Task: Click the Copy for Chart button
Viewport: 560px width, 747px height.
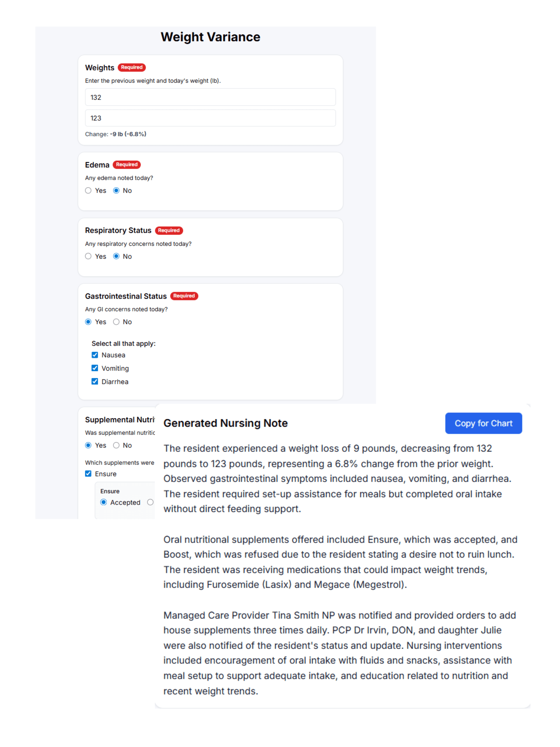Action: tap(483, 423)
